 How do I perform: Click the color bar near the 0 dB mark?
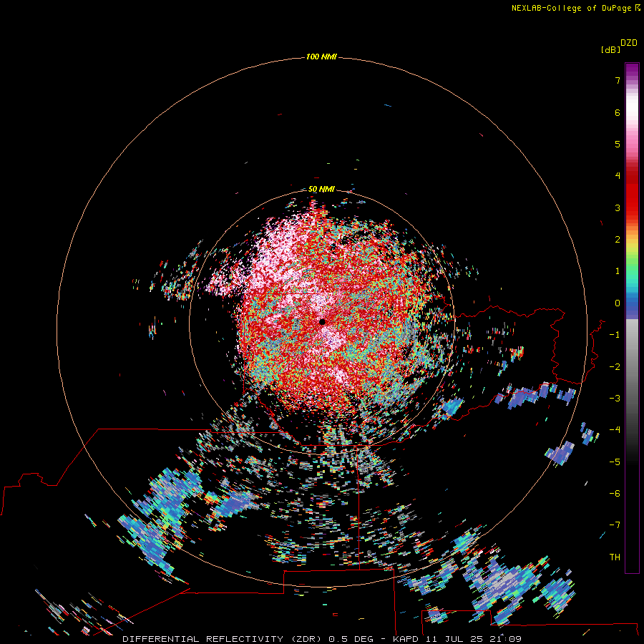632,303
